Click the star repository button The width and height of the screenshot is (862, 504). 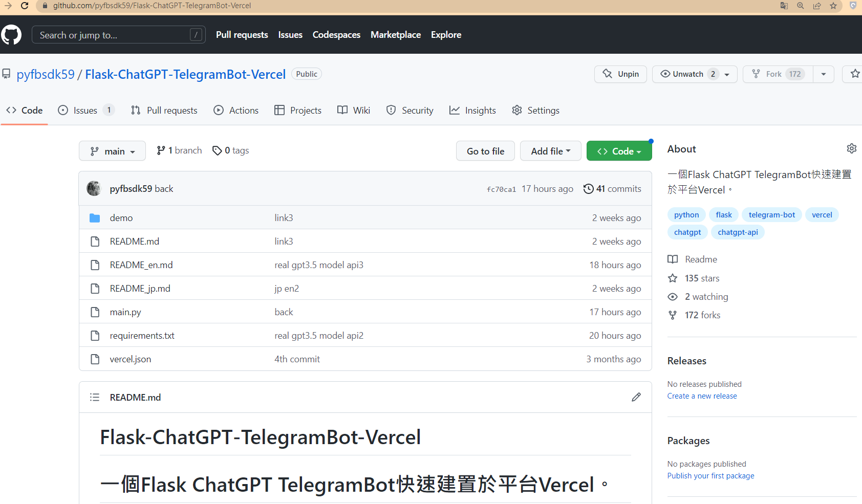tap(854, 74)
